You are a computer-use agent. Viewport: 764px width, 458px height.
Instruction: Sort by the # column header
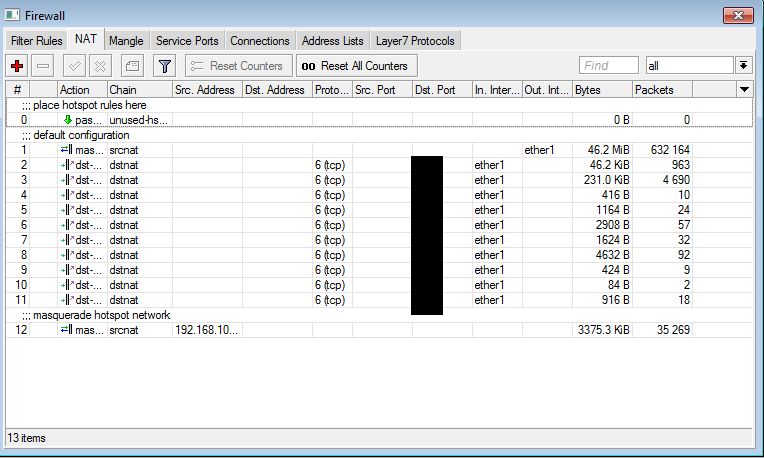[18, 90]
